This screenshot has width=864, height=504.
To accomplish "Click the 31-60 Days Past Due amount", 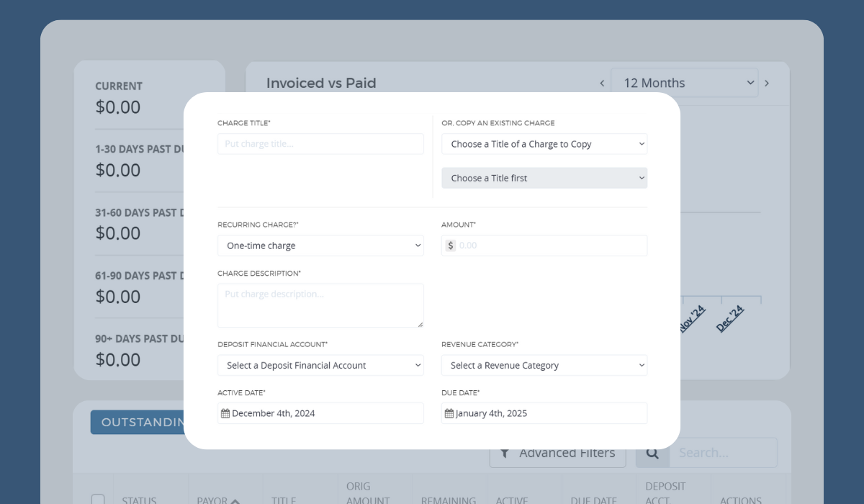I will [118, 233].
